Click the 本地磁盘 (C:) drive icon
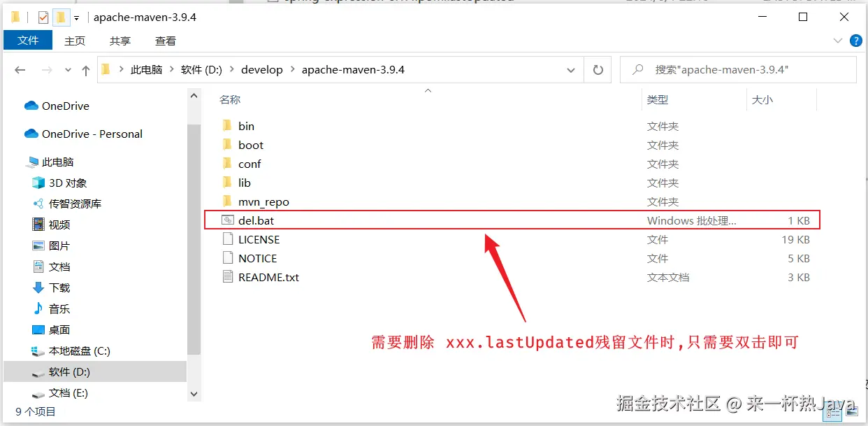 pyautogui.click(x=38, y=350)
